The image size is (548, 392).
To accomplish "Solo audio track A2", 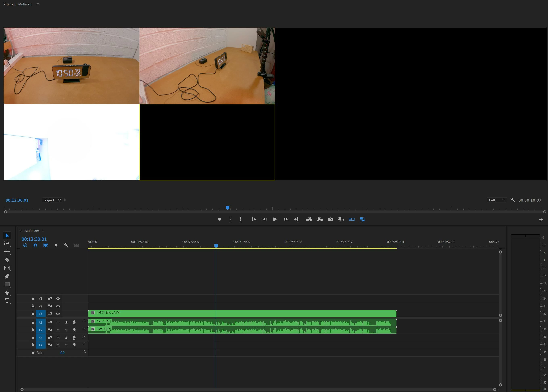I will tap(66, 330).
